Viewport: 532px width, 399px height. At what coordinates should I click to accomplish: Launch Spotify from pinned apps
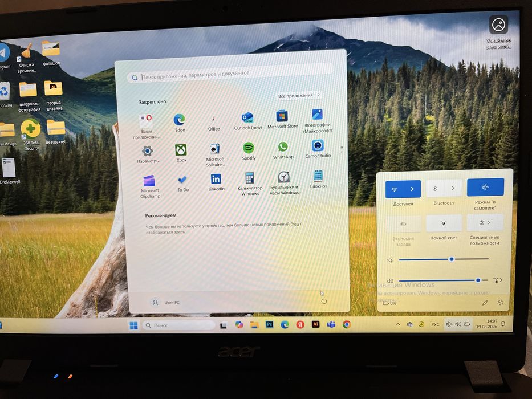(249, 151)
